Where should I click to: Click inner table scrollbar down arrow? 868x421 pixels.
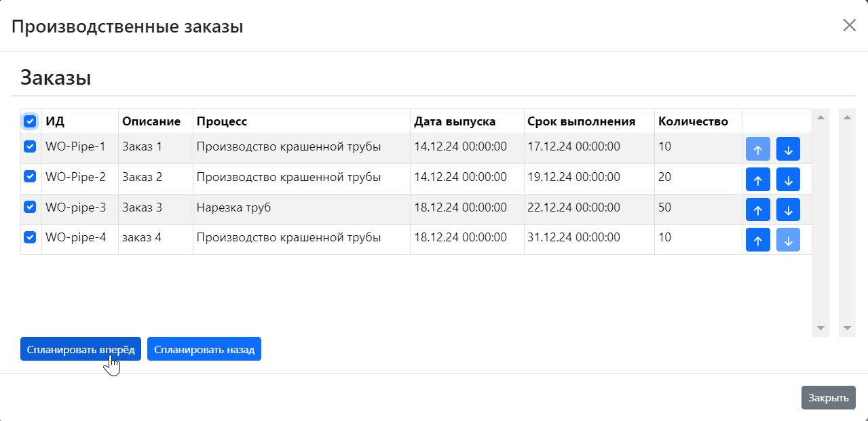tap(820, 328)
